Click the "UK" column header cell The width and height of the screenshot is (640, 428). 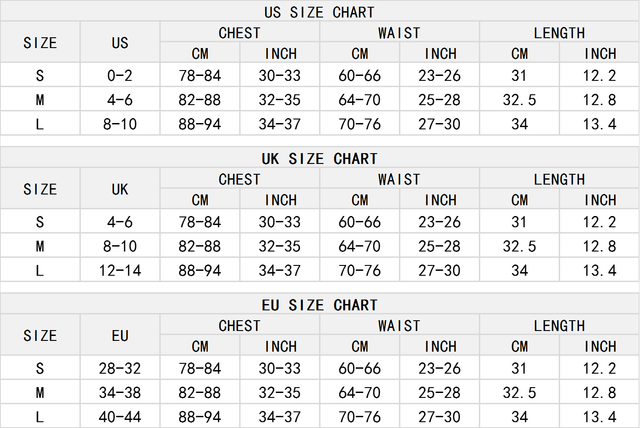pyautogui.click(x=120, y=189)
